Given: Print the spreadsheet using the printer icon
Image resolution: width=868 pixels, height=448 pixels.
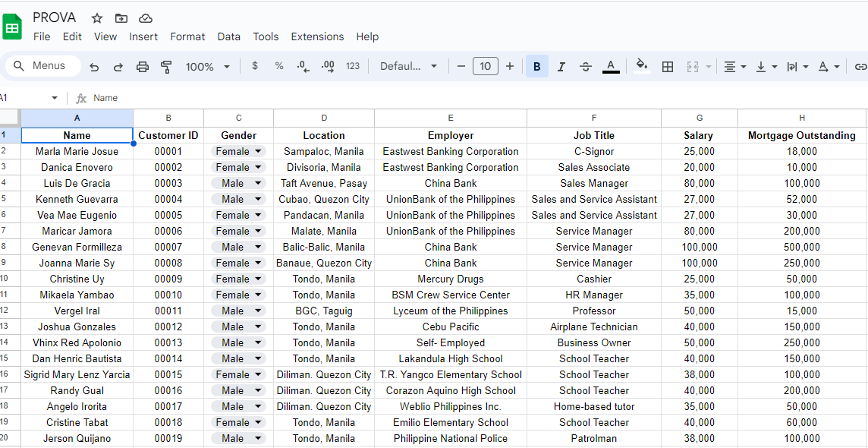Looking at the screenshot, I should (143, 67).
